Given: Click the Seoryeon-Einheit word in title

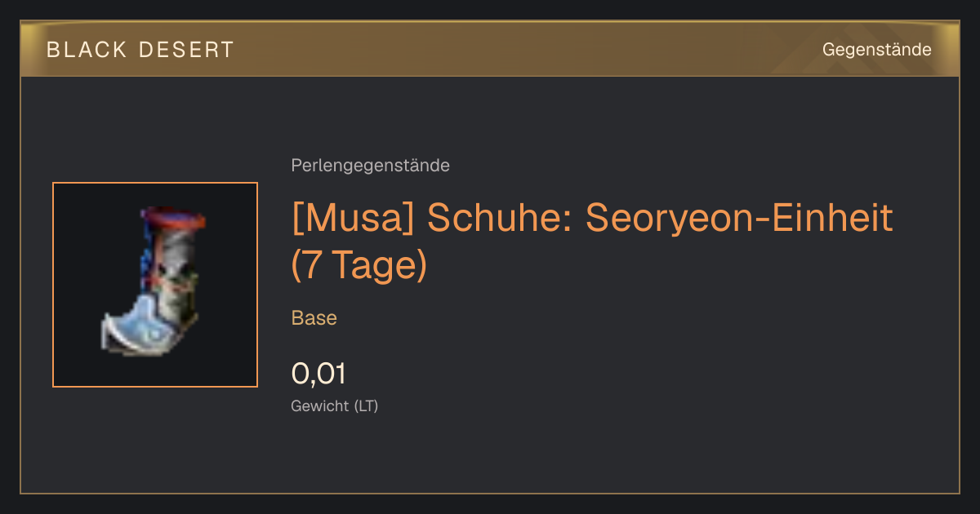Looking at the screenshot, I should [x=740, y=219].
